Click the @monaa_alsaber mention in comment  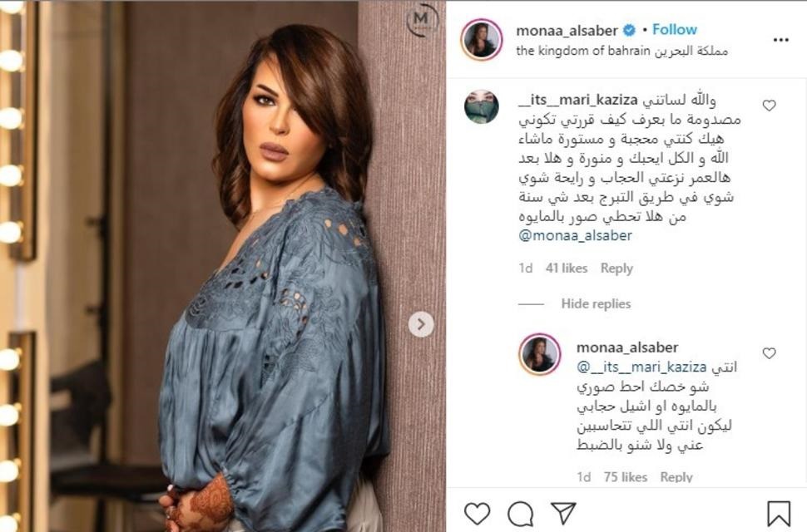coord(575,236)
